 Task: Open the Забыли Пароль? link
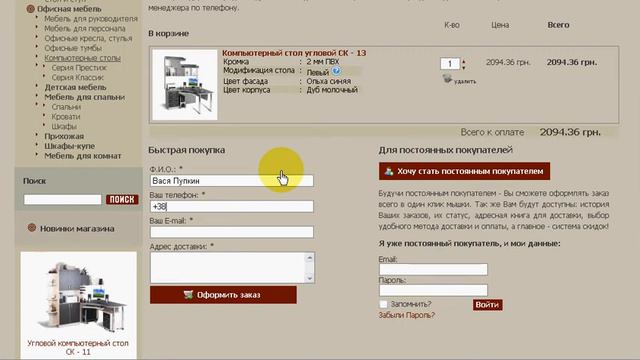pos(407,315)
